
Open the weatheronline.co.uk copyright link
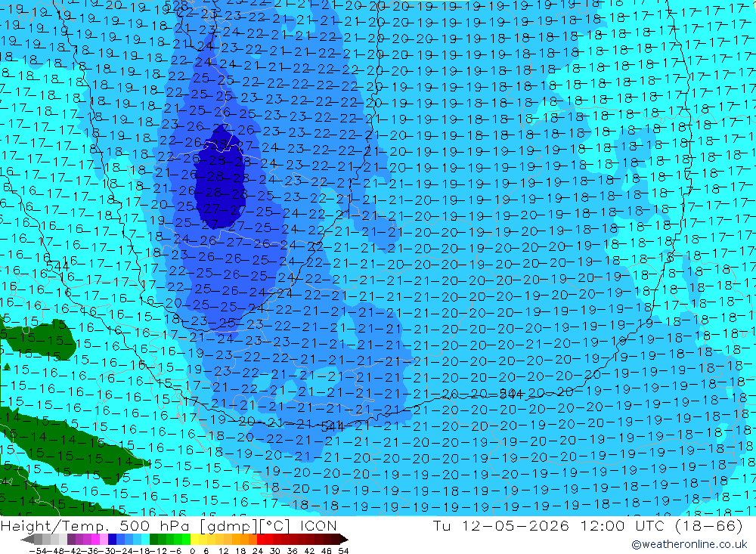[x=689, y=544]
